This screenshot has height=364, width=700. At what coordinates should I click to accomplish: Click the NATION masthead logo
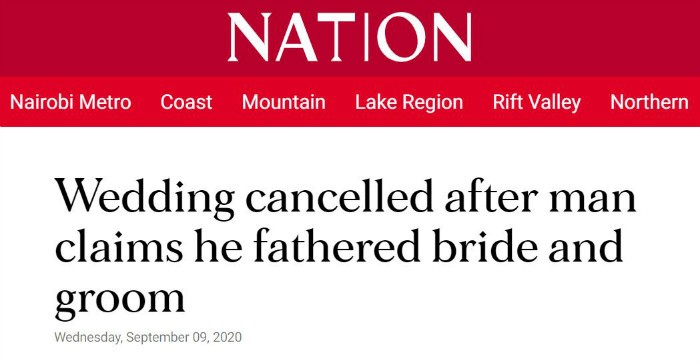pos(350,37)
